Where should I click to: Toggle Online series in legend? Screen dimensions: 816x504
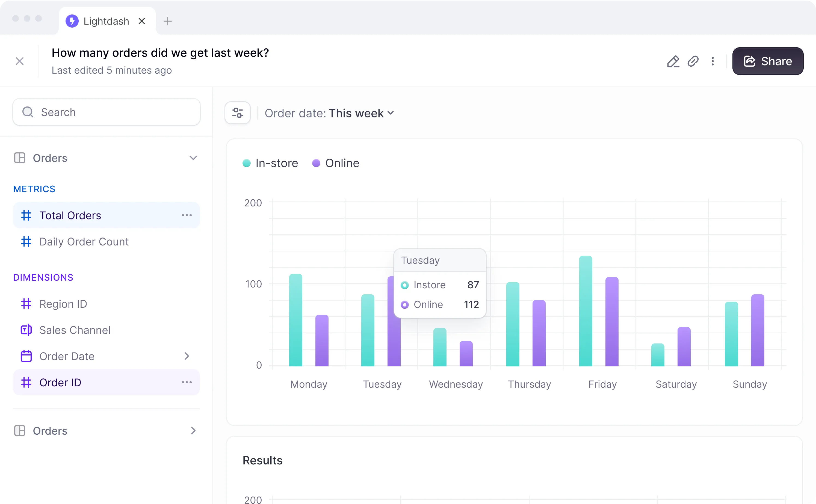coord(336,163)
